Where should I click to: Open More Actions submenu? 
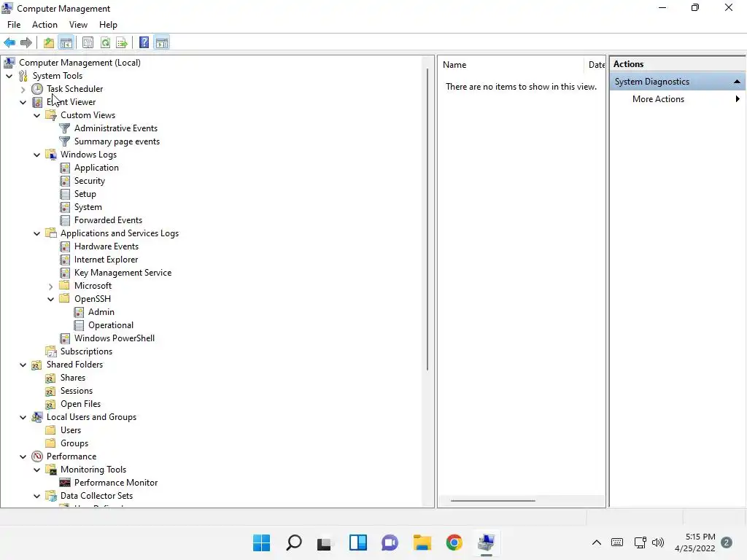(678, 99)
